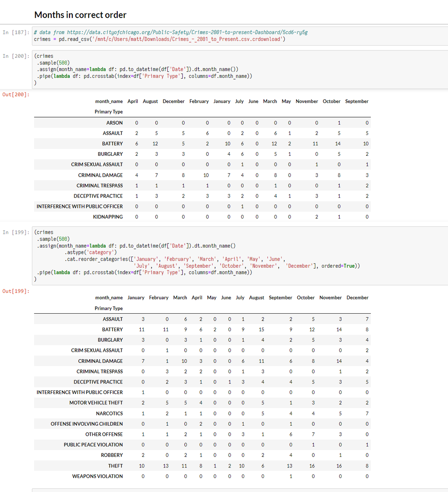Select the month_name header in first table
Viewport: 448px width, 492px height.
pos(109,101)
